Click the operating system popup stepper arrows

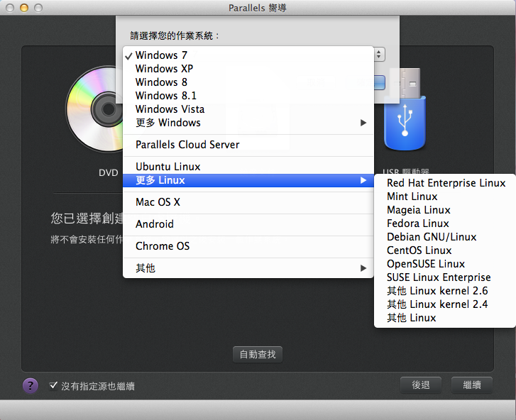(379, 54)
